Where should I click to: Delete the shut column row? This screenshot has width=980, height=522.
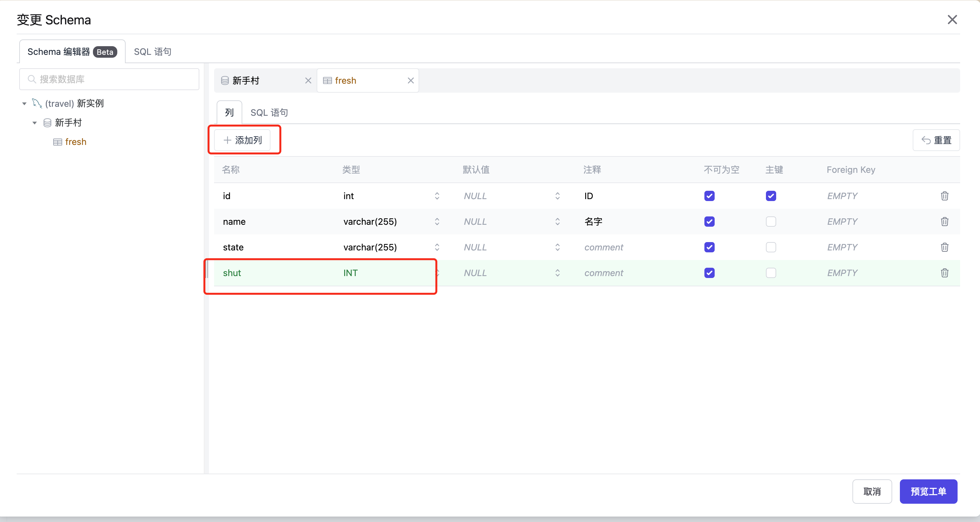(944, 273)
